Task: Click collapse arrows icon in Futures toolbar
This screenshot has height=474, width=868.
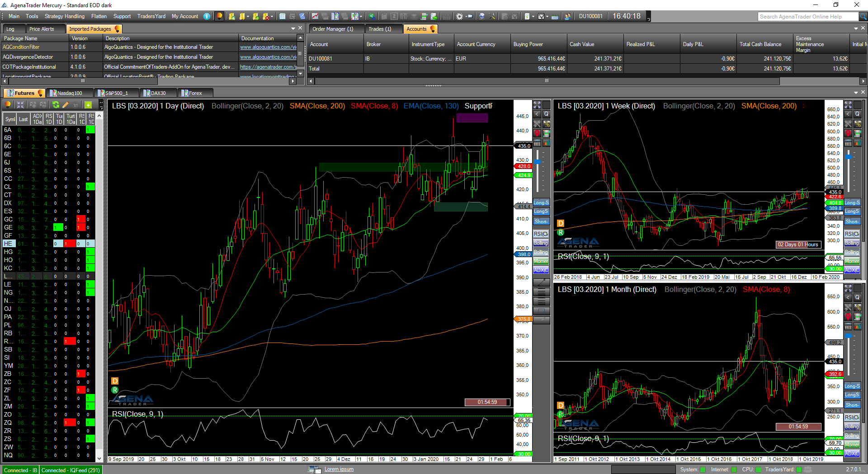Action: pos(20,105)
